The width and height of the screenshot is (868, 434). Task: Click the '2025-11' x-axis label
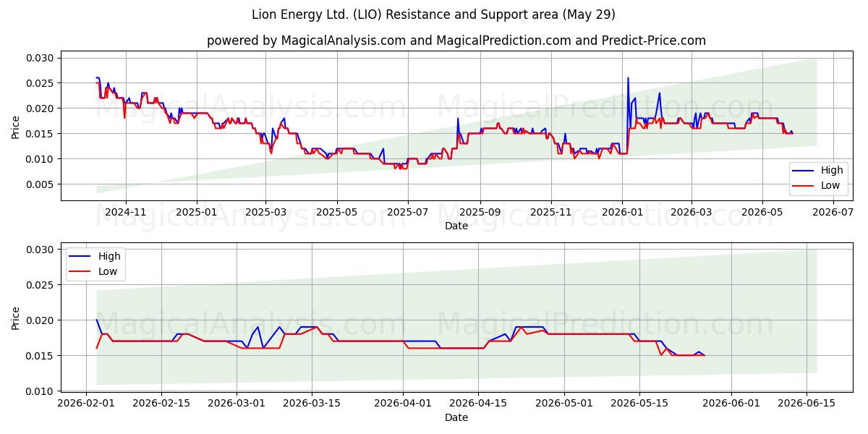click(x=551, y=213)
